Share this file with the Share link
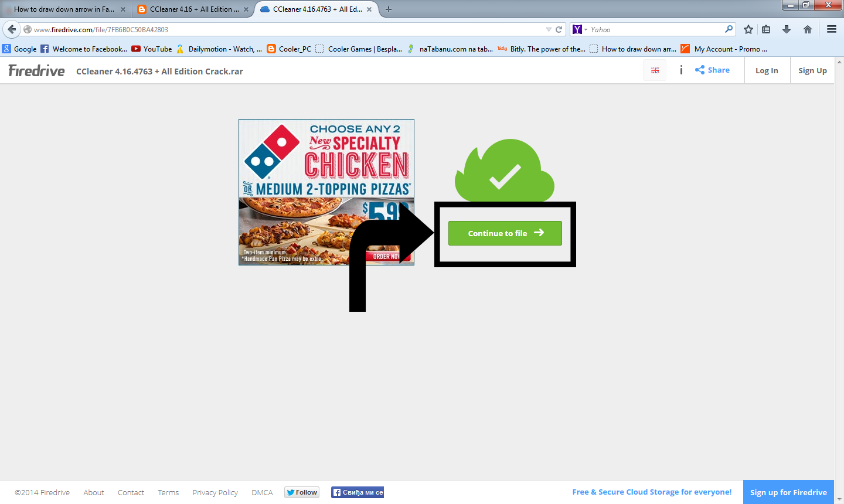 712,70
